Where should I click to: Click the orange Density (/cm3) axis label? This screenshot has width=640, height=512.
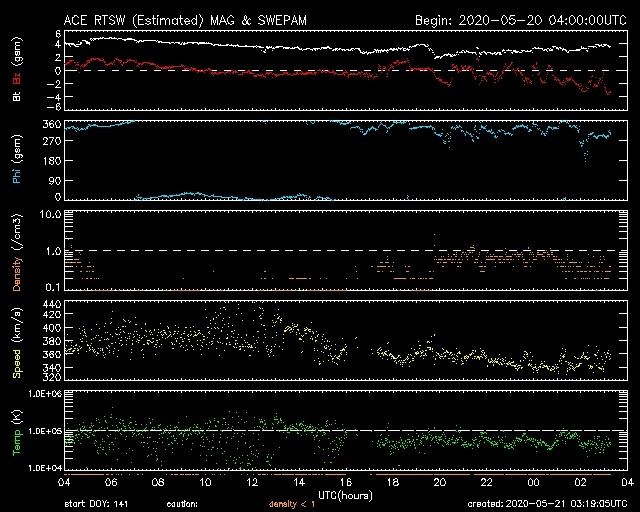(x=15, y=253)
